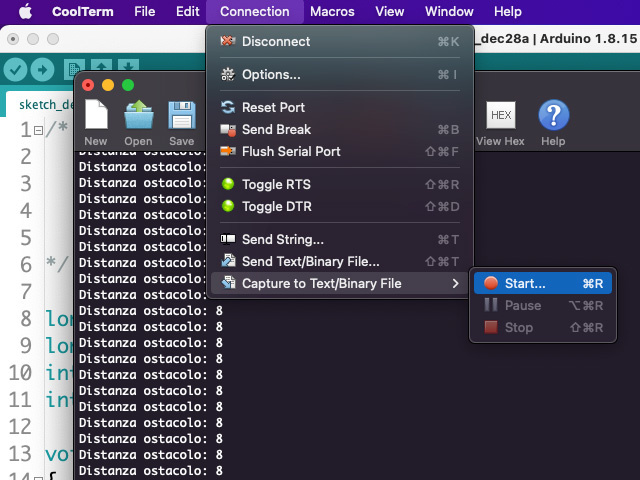Expand Capture to Text/Binary File submenu

click(321, 283)
